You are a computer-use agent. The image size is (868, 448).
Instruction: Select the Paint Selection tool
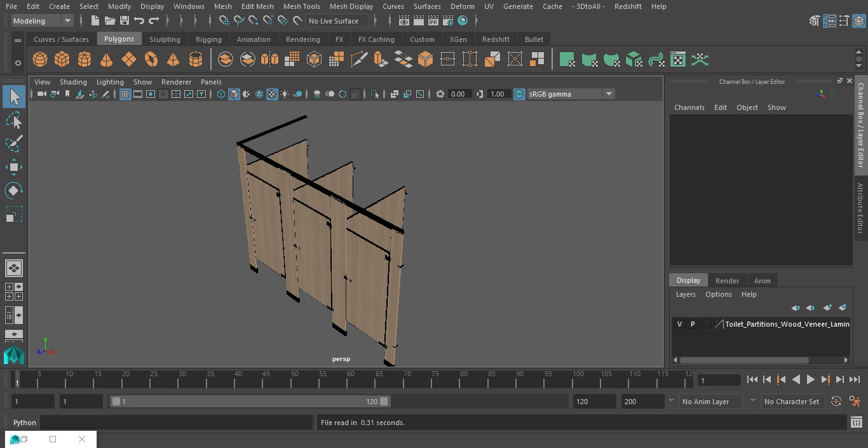pos(13,144)
